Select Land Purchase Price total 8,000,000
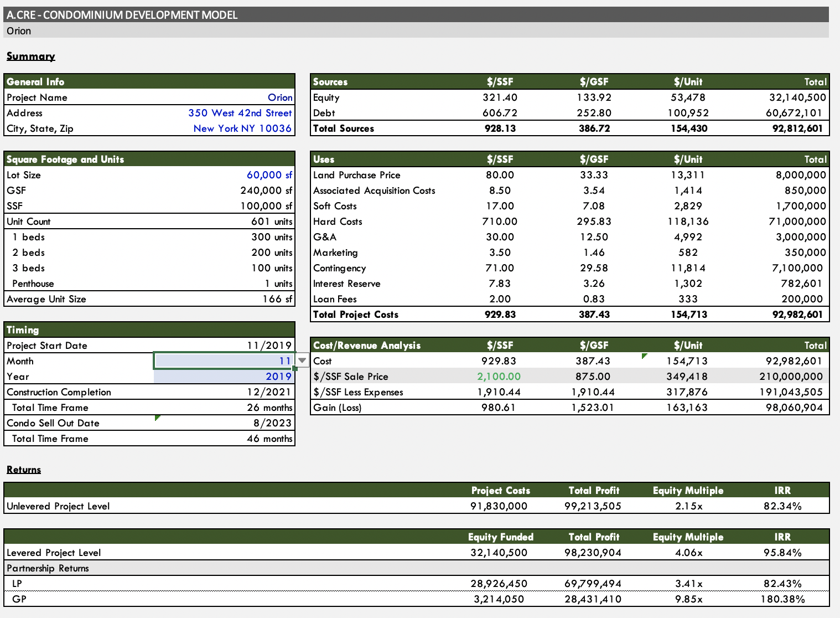 click(801, 175)
